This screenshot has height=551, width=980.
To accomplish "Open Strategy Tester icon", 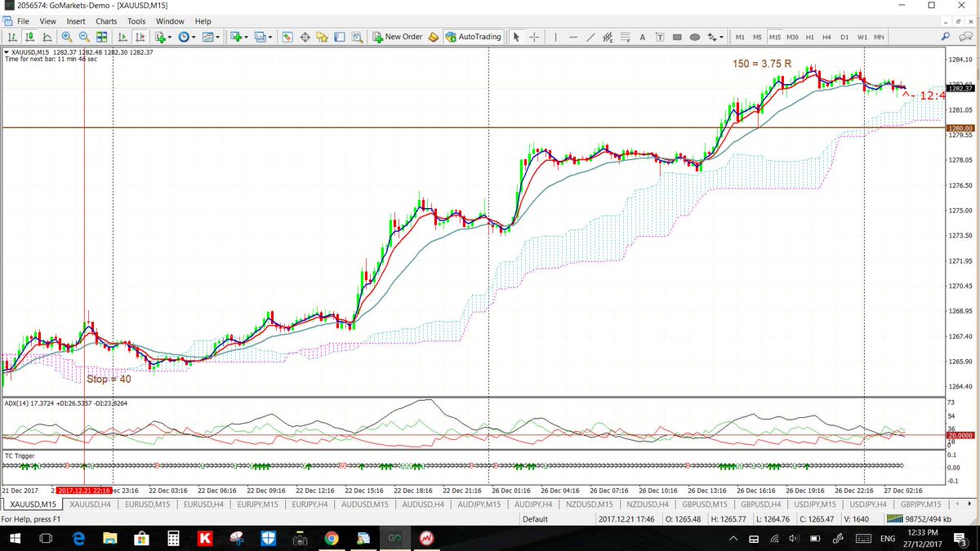I will (x=358, y=37).
